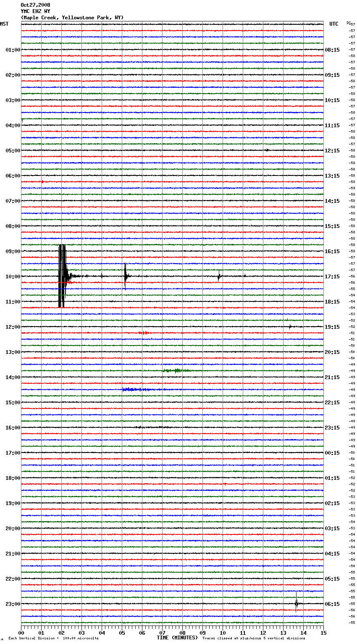This screenshot has height=644, width=357.
Task: Click the 10:15 UTC time label
Action: point(332,100)
